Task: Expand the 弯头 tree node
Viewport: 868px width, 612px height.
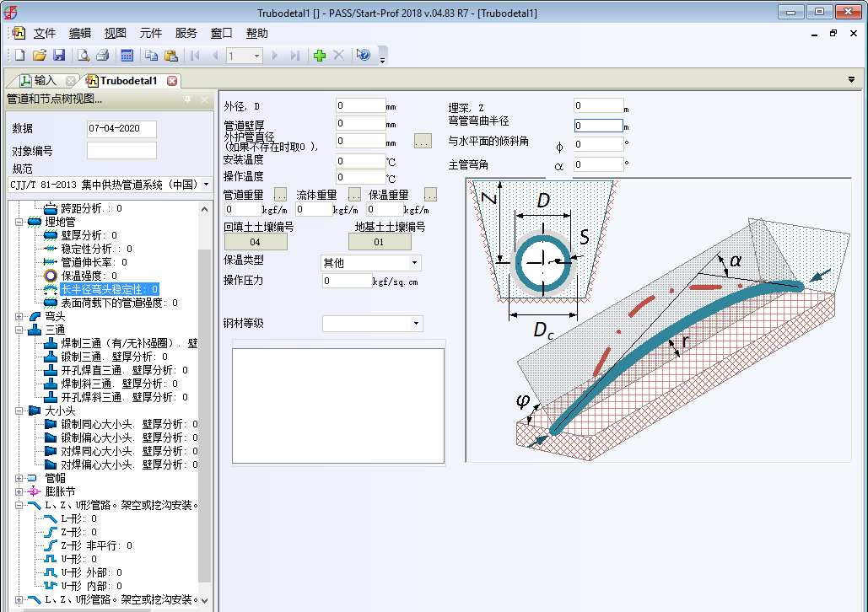Action: [x=19, y=316]
